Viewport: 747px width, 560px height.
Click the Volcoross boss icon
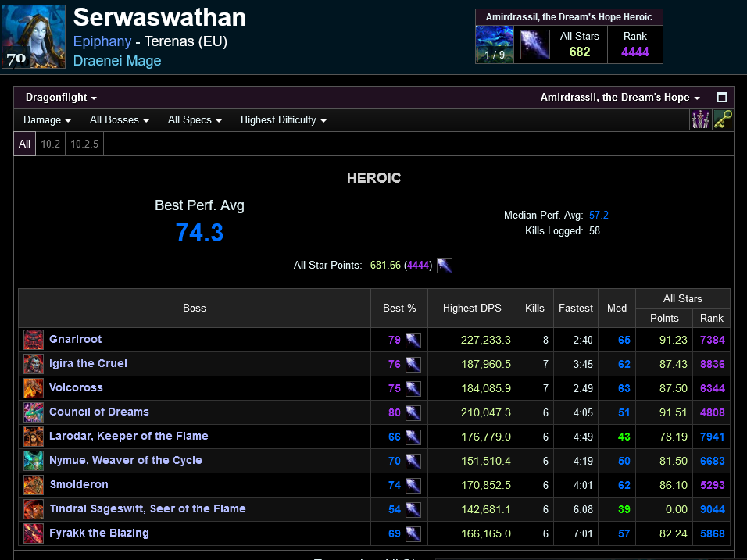pos(34,388)
